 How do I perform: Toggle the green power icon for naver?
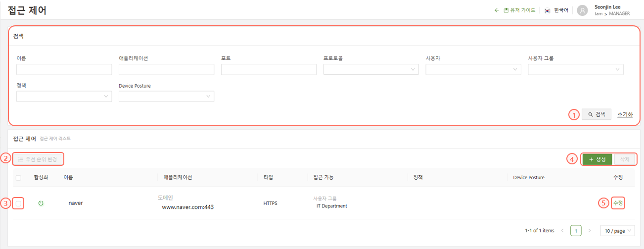coord(41,203)
